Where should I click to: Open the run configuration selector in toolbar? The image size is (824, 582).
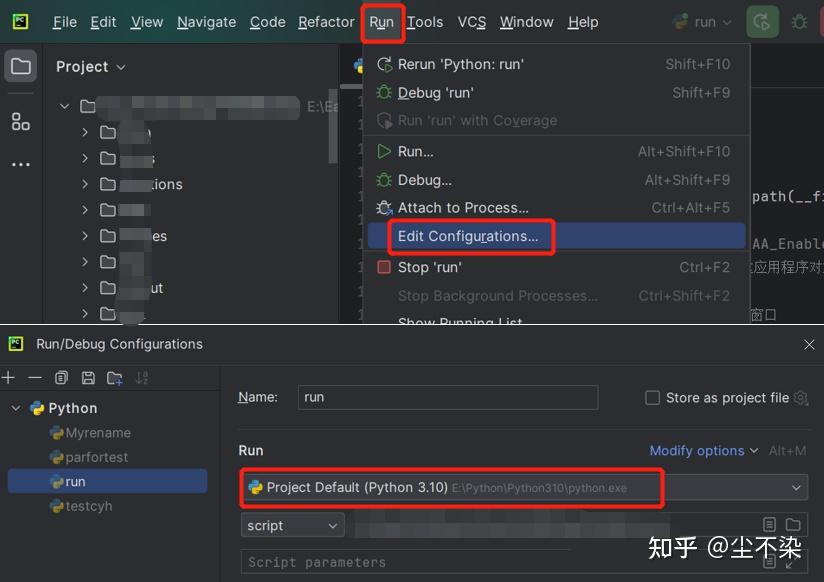click(x=702, y=22)
